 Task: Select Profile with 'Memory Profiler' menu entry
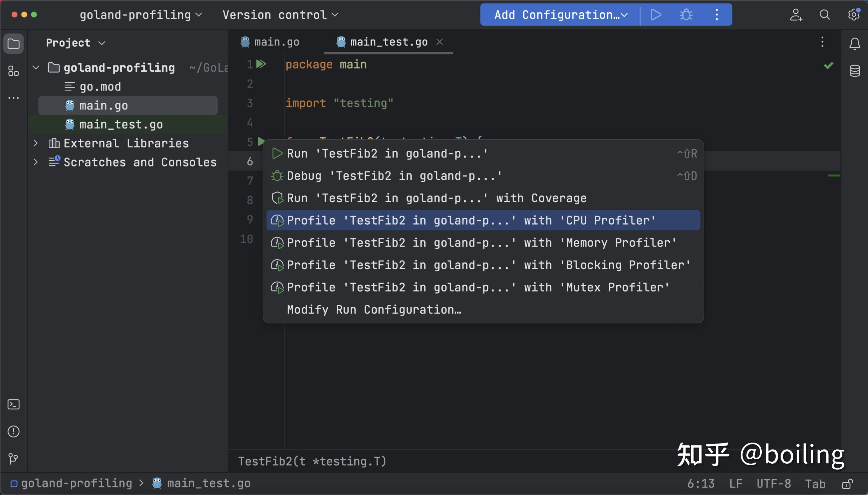click(x=482, y=243)
